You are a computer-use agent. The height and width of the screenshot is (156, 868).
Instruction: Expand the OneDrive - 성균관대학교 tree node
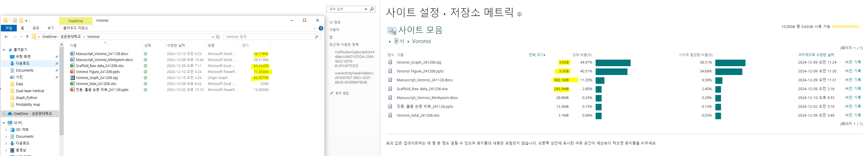4,114
